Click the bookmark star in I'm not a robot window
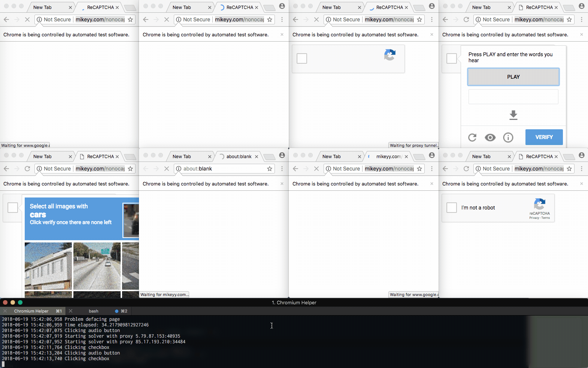The height and width of the screenshot is (368, 588). point(569,169)
